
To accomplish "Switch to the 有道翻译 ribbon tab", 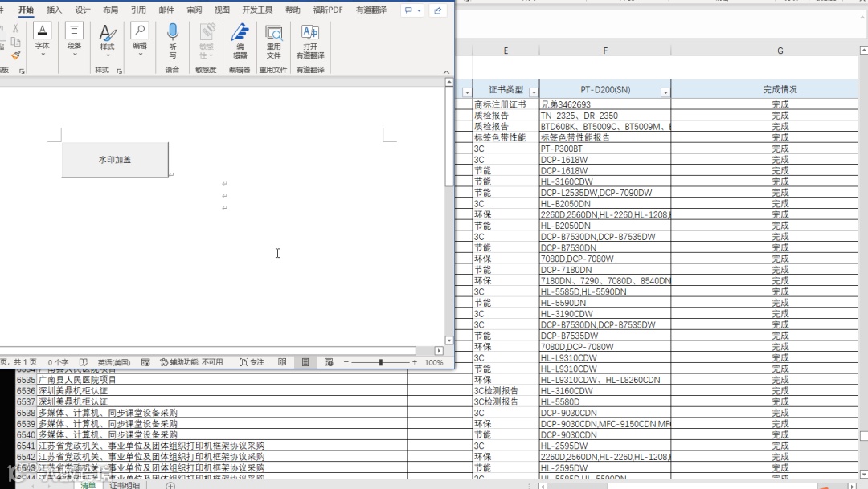I will coord(371,10).
